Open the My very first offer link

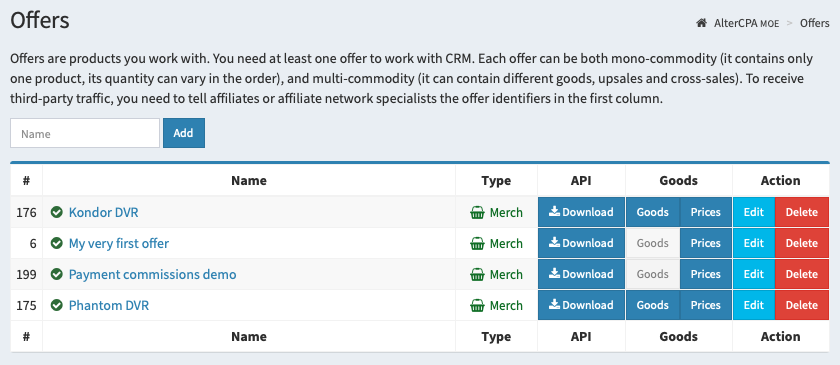(x=119, y=243)
